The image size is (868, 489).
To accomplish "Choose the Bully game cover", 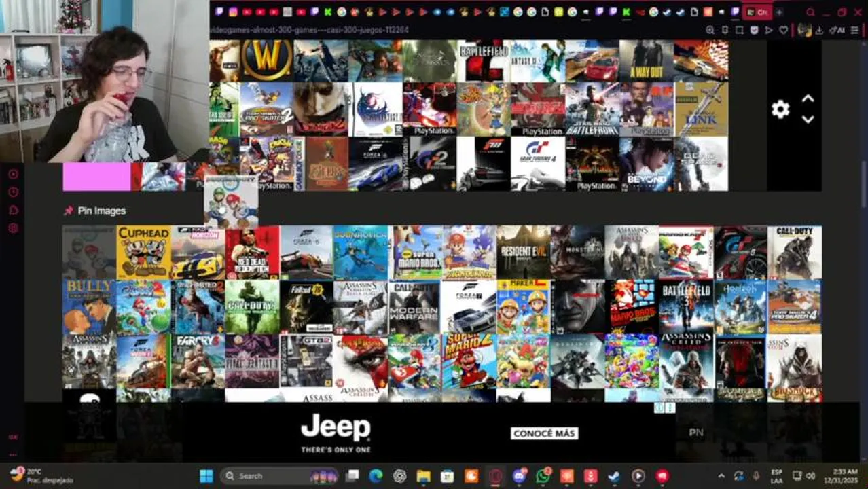I will tap(89, 307).
